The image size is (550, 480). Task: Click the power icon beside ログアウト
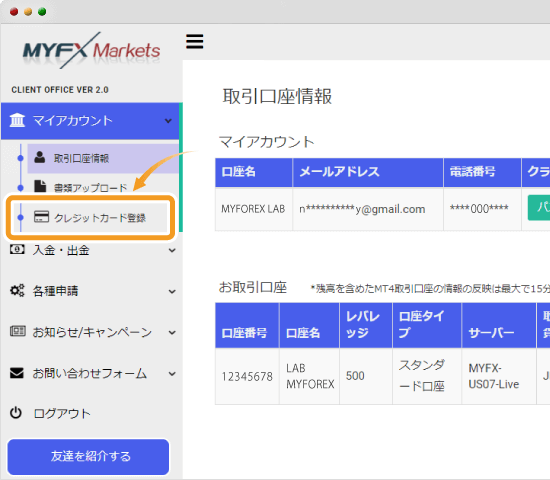[16, 413]
